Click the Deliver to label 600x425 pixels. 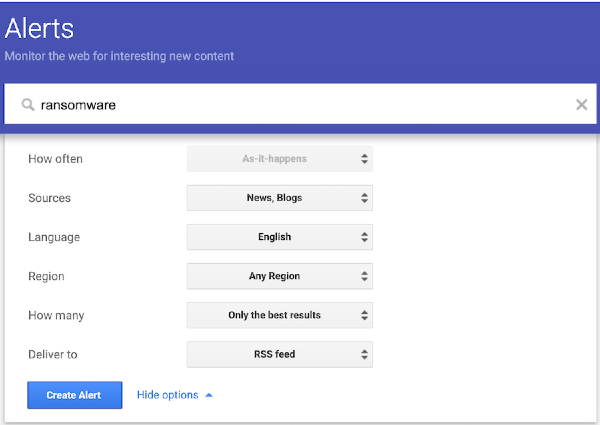(x=54, y=354)
